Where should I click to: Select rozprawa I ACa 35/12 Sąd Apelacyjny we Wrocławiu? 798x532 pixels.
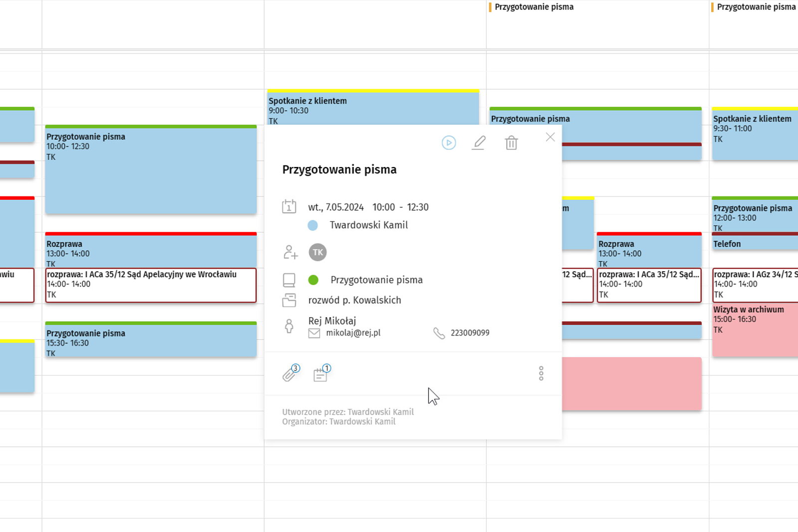click(151, 285)
